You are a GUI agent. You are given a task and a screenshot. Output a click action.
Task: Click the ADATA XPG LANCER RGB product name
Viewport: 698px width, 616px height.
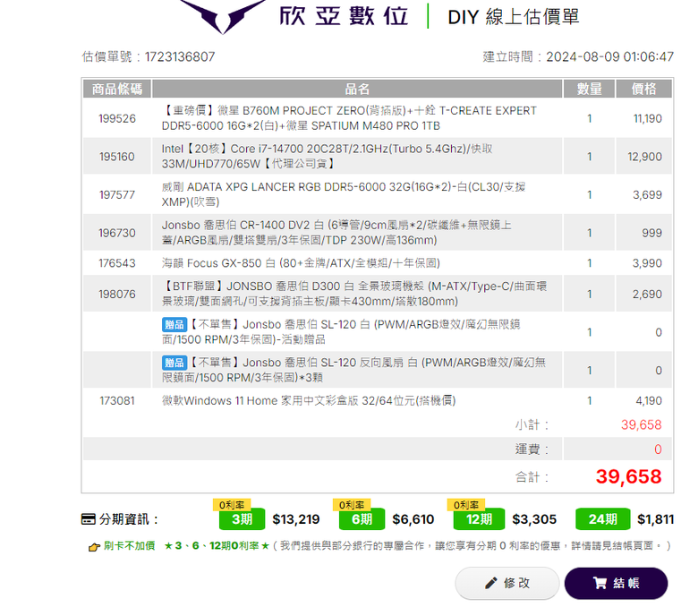pyautogui.click(x=344, y=195)
